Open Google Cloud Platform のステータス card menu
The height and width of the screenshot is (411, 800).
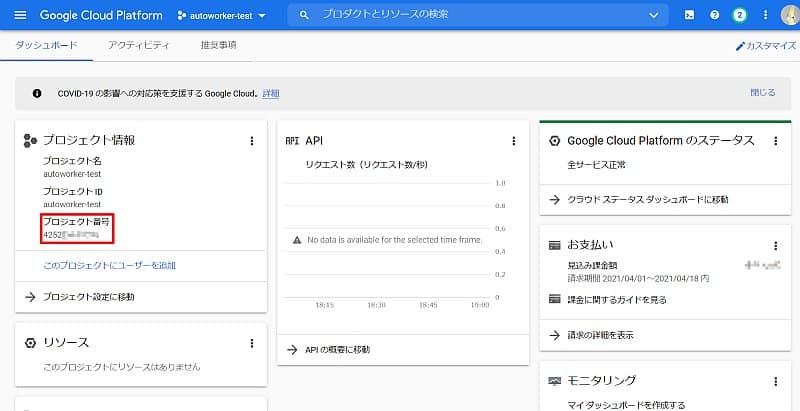pyautogui.click(x=776, y=141)
